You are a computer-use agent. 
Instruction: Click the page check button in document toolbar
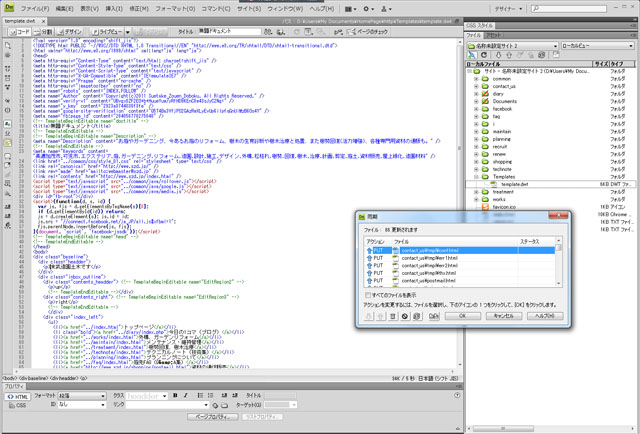pyautogui.click(x=367, y=31)
